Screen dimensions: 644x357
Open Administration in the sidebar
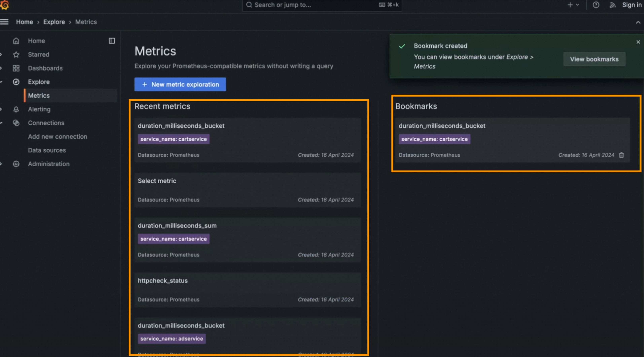49,164
